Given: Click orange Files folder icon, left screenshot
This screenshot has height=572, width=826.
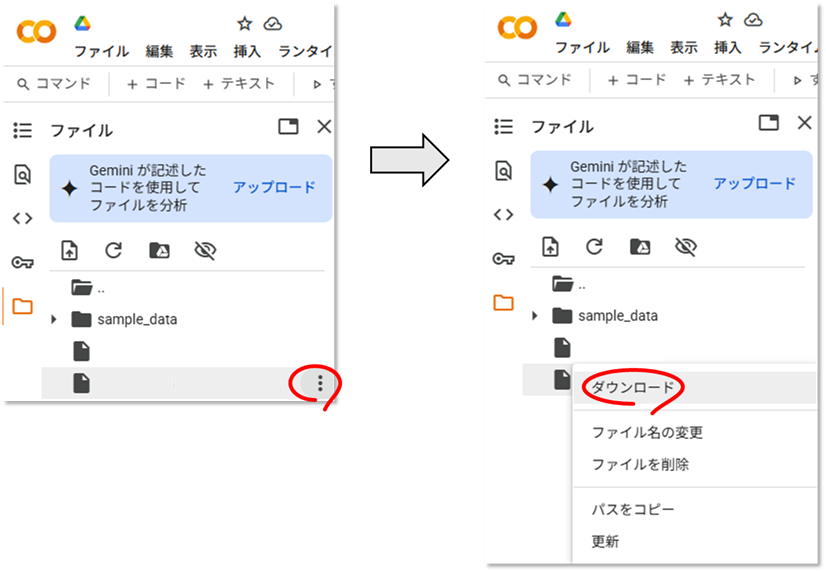Looking at the screenshot, I should coord(23,306).
